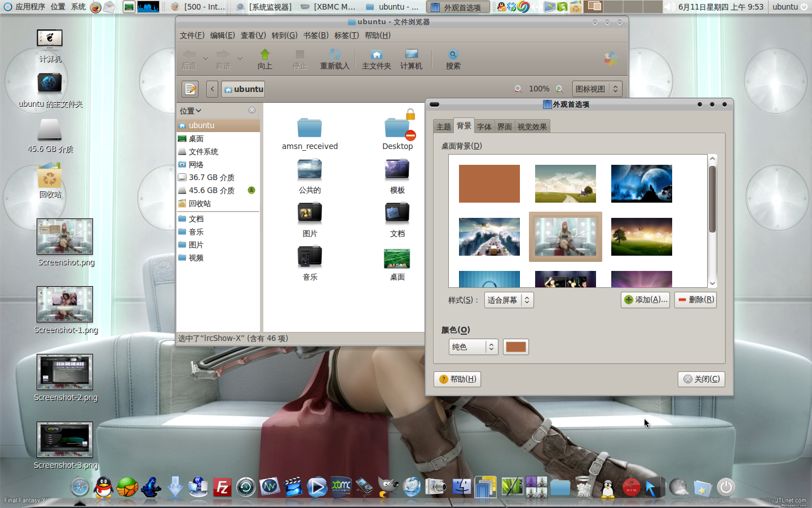
Task: Open the 文件(F) menu
Action: [x=192, y=35]
